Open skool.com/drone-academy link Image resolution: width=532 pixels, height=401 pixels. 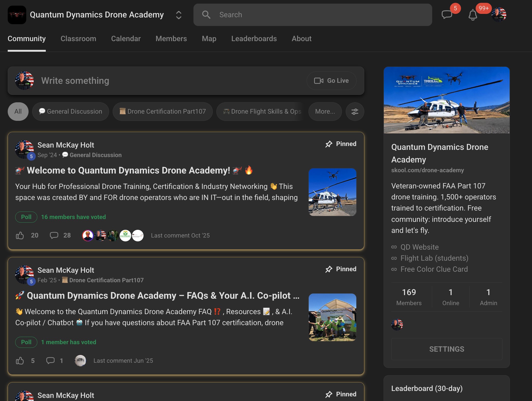coord(428,170)
